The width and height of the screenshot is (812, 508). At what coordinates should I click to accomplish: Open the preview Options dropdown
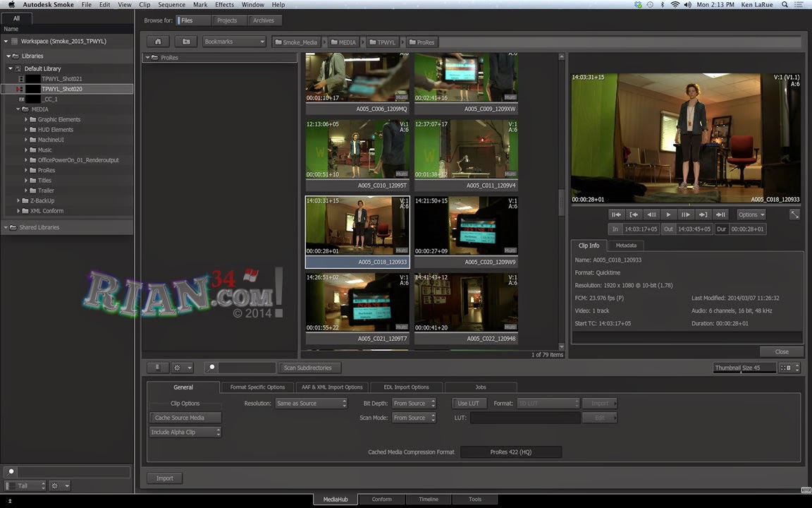(751, 214)
